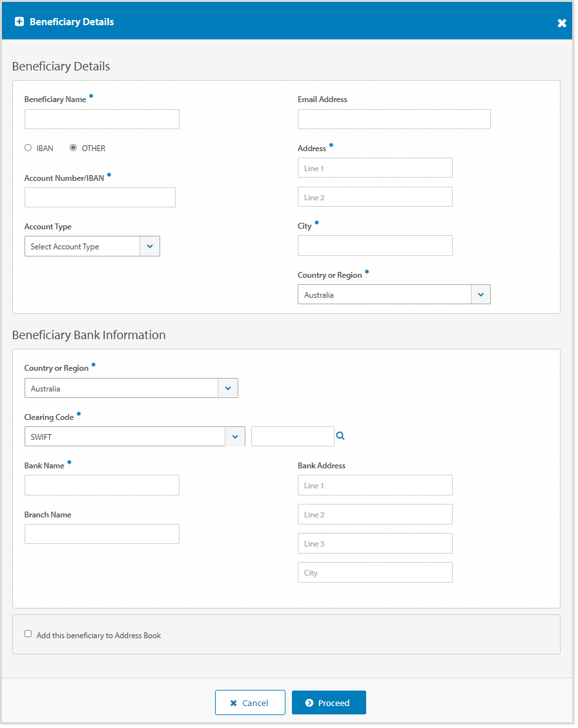This screenshot has width=578, height=728.
Task: Select the IBAN radio button
Action: (28, 147)
